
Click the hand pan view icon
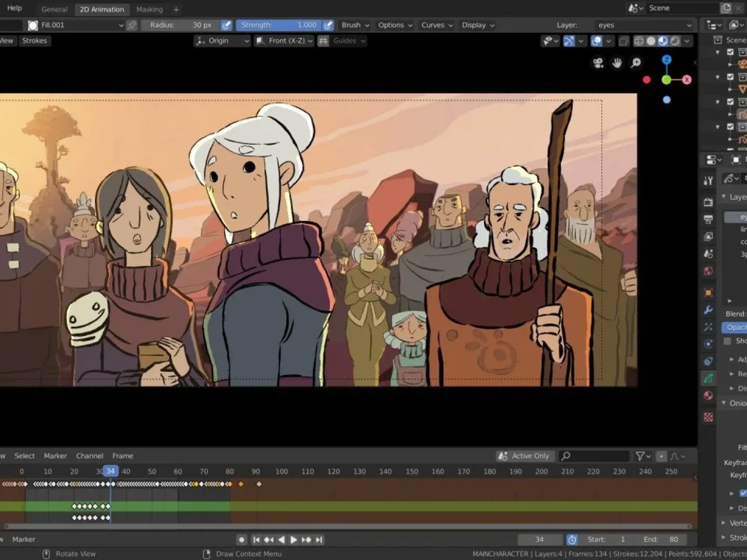pyautogui.click(x=617, y=63)
